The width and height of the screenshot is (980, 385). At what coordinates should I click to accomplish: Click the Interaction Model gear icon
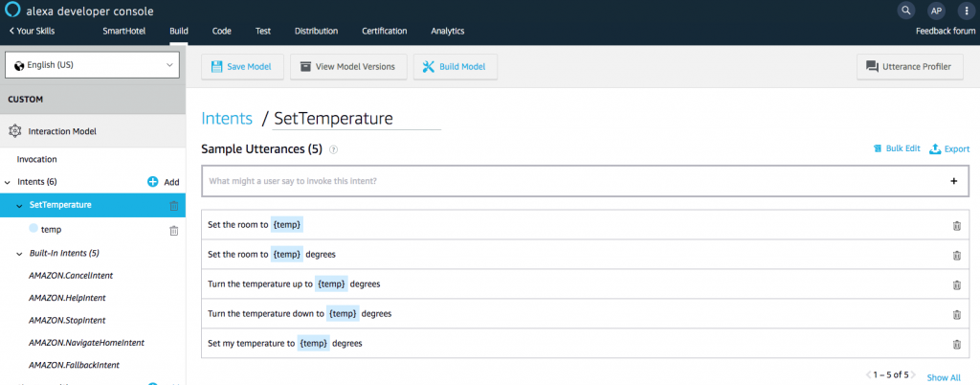click(x=15, y=131)
